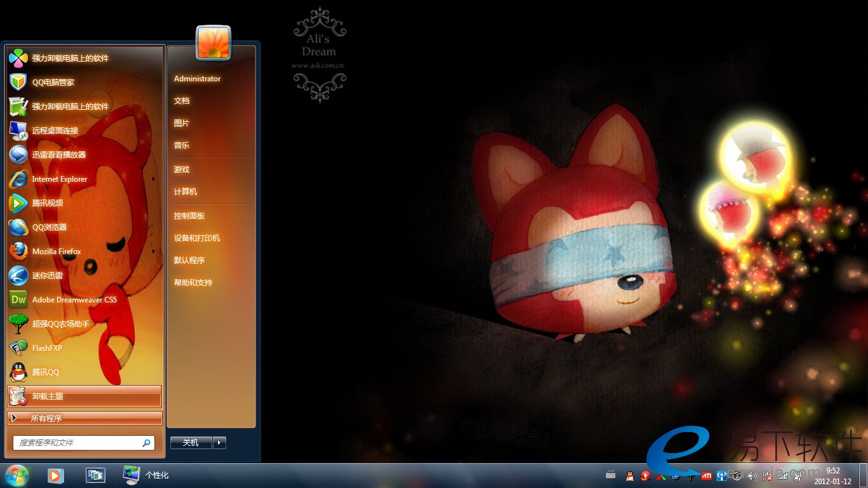This screenshot has width=868, height=488.
Task: Launch Adobe Dreamweaver CS5
Action: (74, 300)
